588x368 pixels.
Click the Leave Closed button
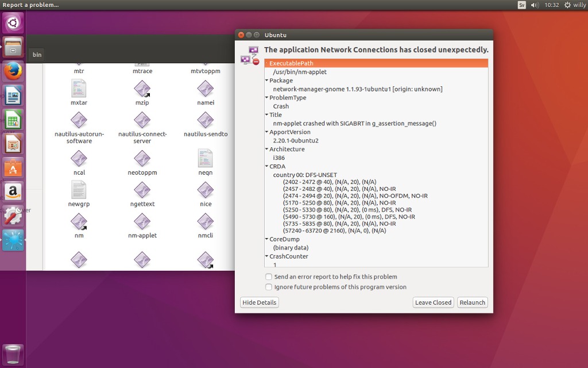coord(433,302)
